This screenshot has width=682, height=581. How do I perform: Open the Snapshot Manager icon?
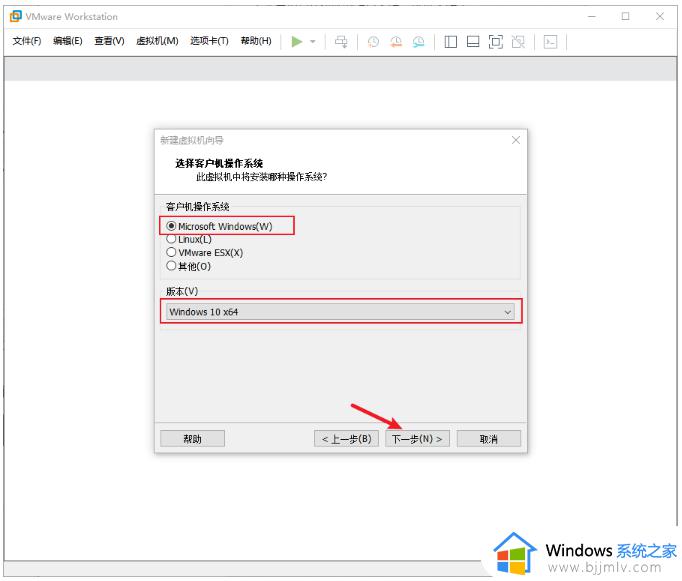point(418,42)
